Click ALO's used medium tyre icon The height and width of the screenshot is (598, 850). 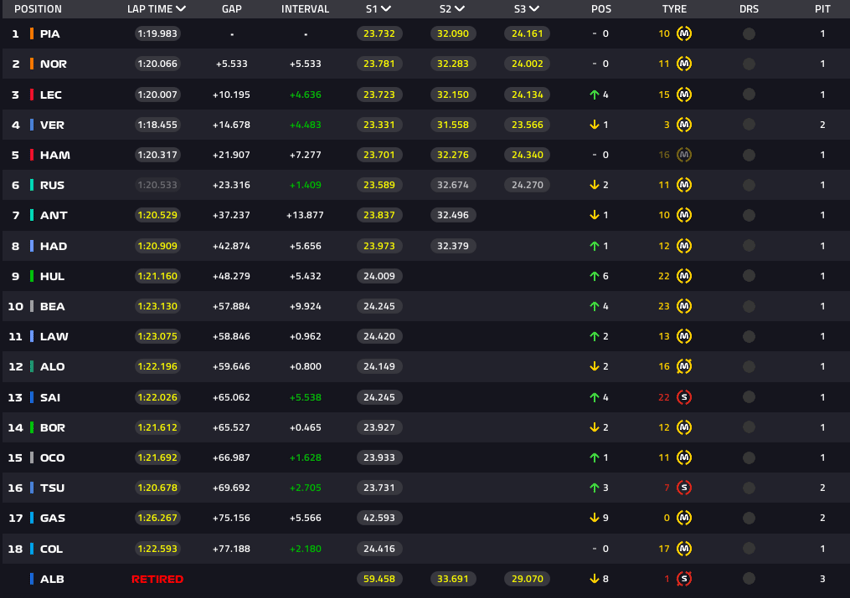[684, 366]
